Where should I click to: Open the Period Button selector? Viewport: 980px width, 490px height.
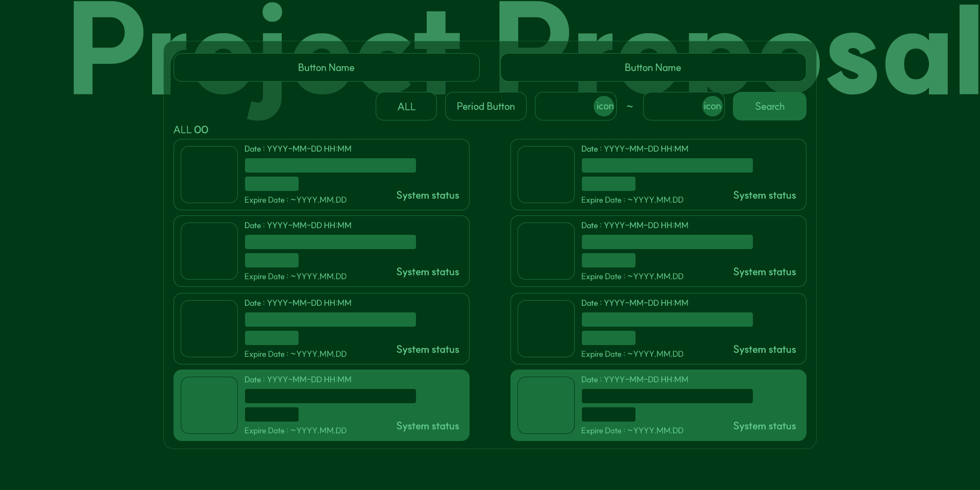[x=485, y=106]
